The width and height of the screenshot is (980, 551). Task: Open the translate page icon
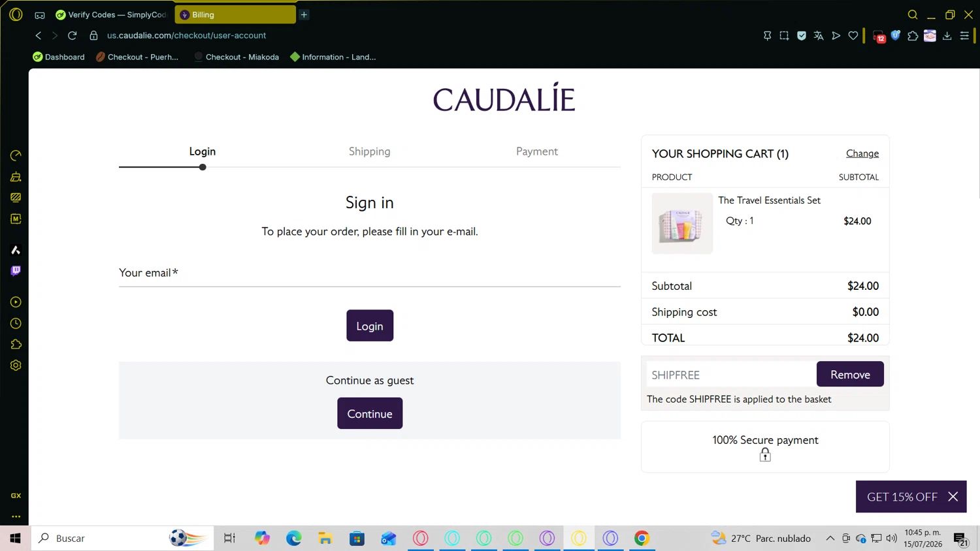(819, 35)
